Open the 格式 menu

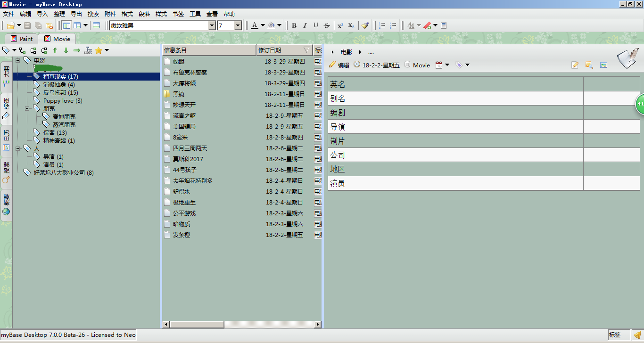[x=127, y=14]
